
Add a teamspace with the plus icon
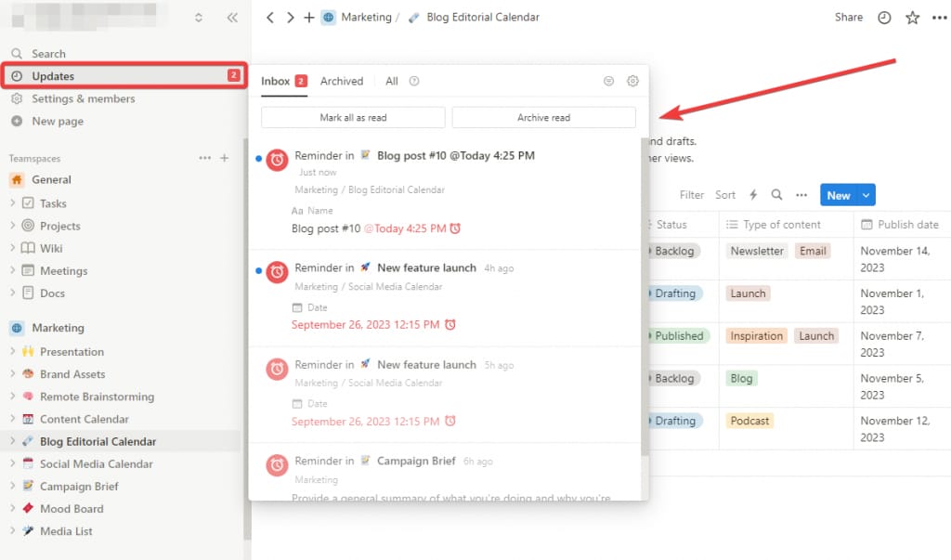224,159
